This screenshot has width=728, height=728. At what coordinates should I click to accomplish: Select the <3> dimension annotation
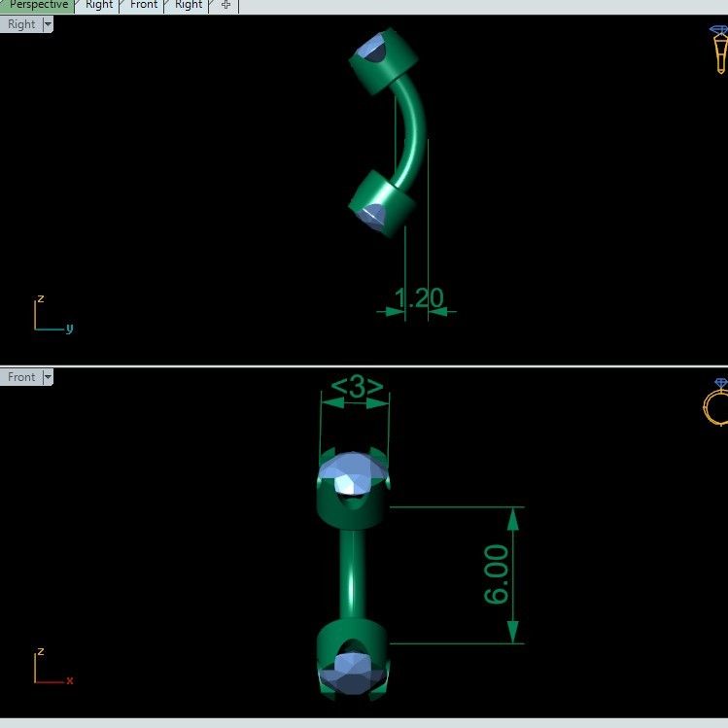coord(357,386)
